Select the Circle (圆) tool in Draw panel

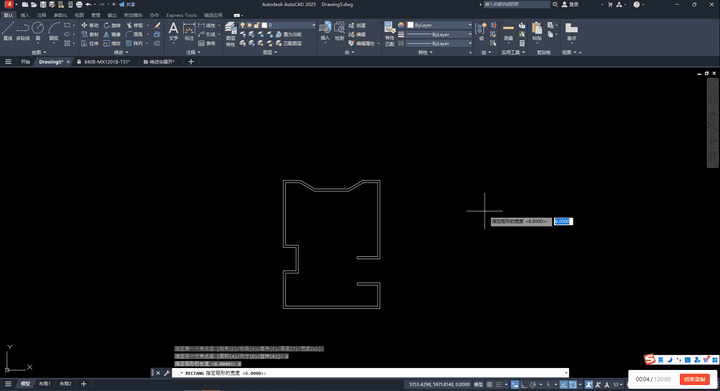(x=38, y=31)
